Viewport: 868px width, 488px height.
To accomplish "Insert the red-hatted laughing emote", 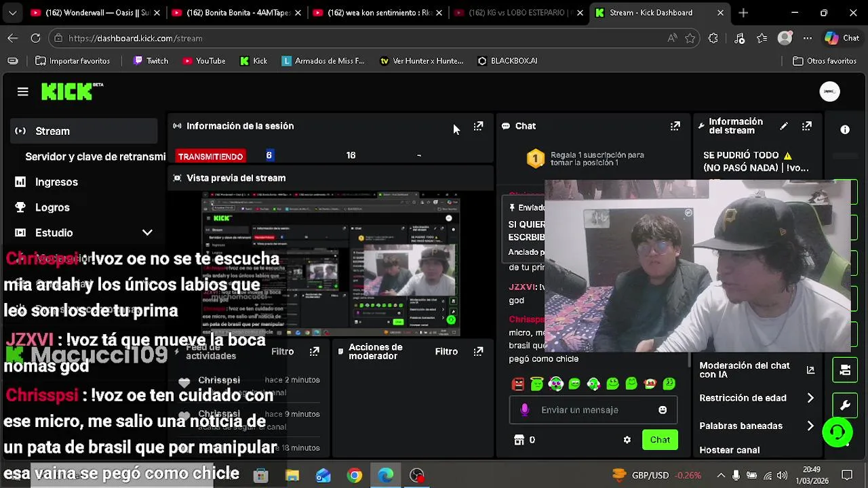I will pyautogui.click(x=650, y=384).
